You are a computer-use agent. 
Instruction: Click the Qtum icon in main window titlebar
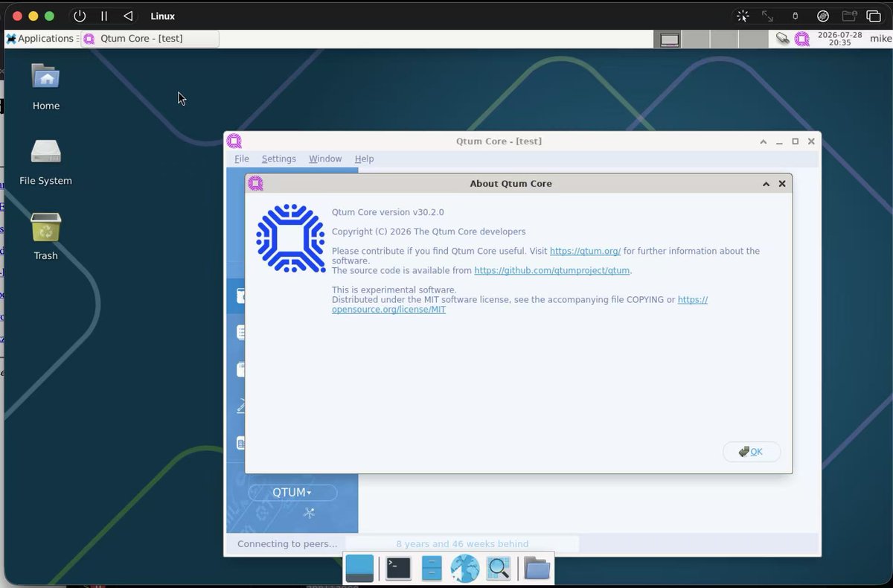234,141
